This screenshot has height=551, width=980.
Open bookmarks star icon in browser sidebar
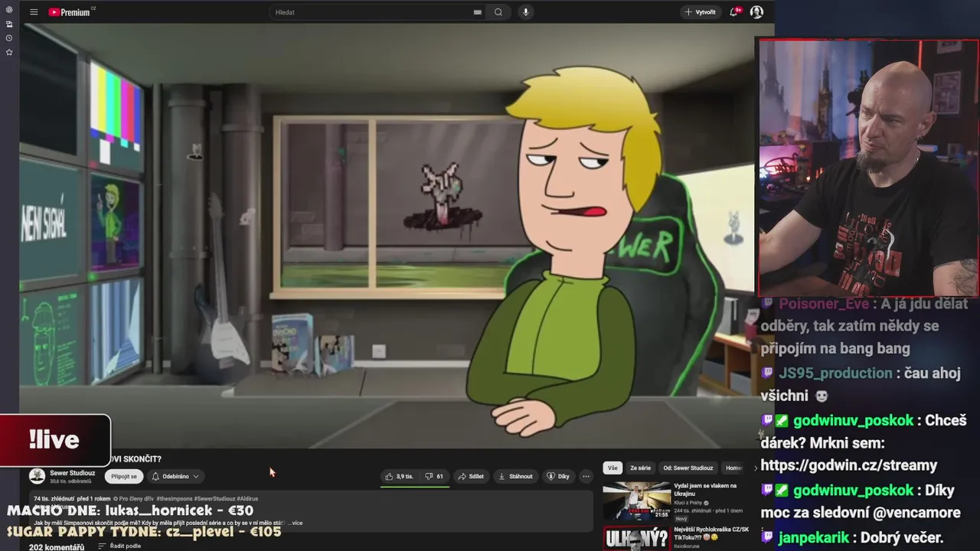(9, 52)
